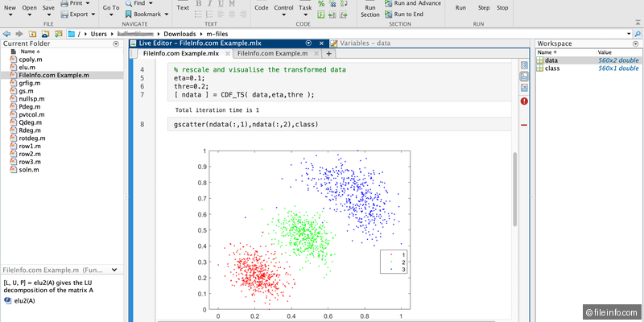Click the Step button
The image size is (644, 322).
coord(484,8)
